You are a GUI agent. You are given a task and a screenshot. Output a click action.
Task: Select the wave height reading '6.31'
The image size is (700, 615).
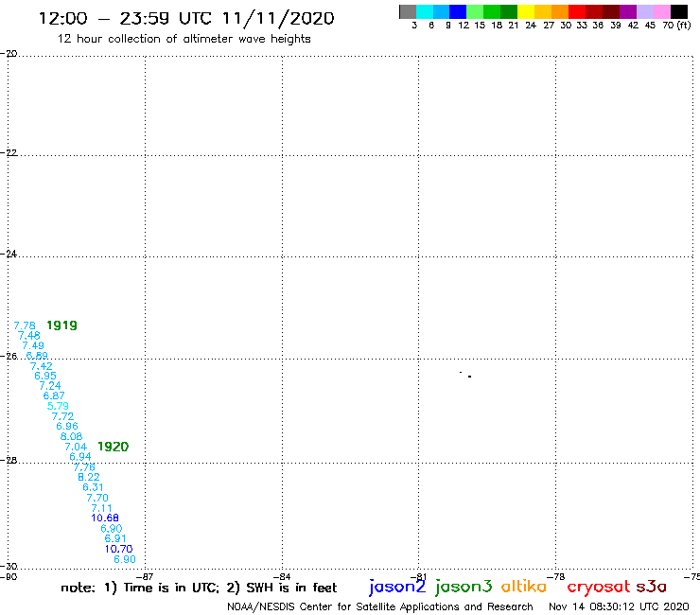point(94,487)
